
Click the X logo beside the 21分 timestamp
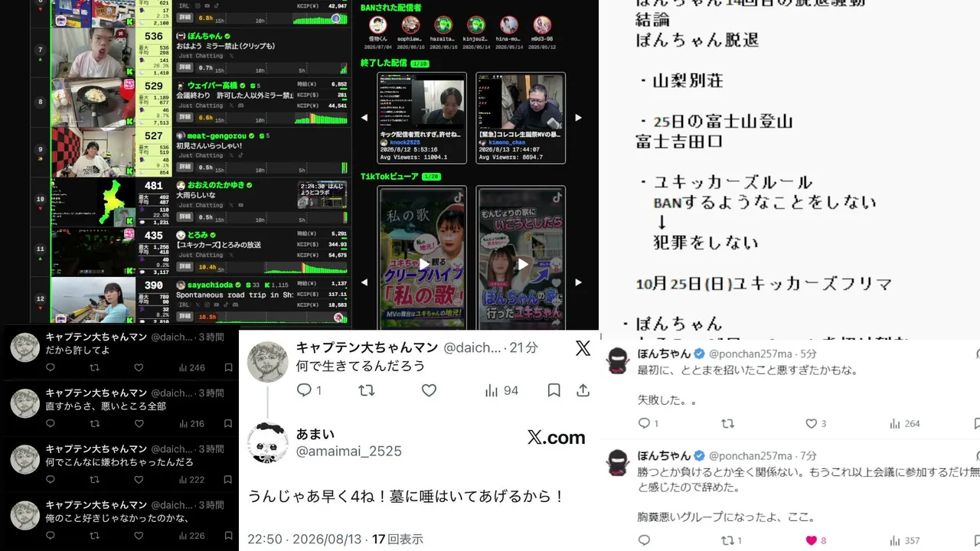coord(583,348)
